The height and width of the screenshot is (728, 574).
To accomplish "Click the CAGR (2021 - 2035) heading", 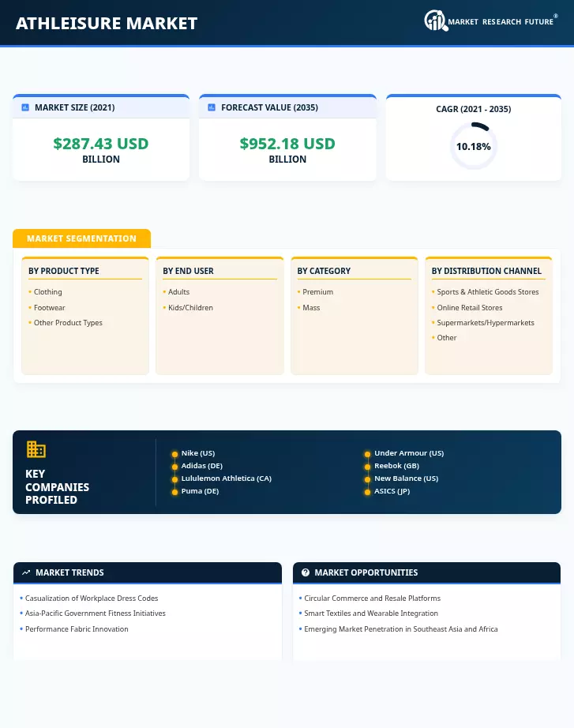I will pos(473,109).
